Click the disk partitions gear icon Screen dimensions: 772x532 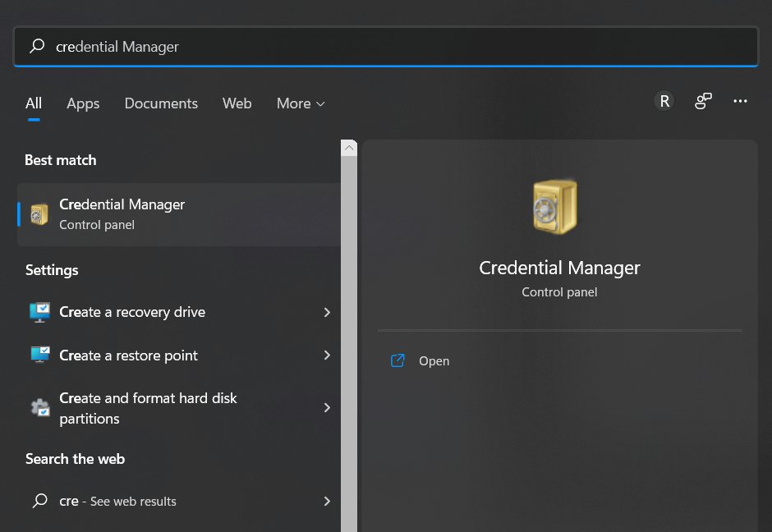(x=40, y=407)
